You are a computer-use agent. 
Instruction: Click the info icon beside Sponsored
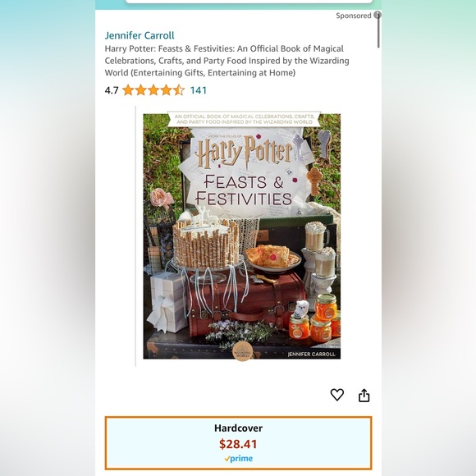click(377, 15)
